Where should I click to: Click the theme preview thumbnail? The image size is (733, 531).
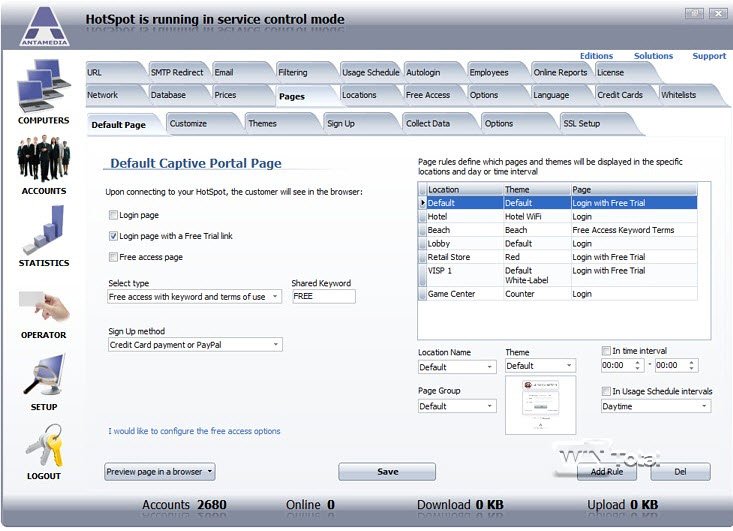coord(539,405)
